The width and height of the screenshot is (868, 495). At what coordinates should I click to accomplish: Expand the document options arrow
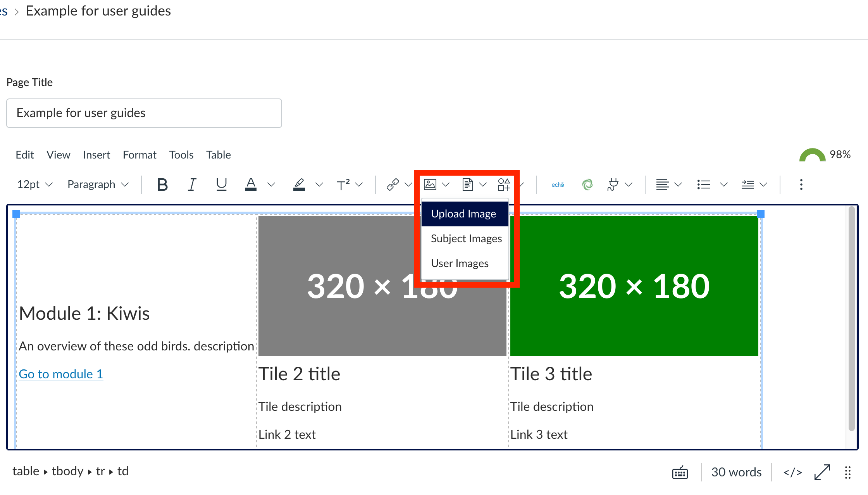[x=483, y=185]
